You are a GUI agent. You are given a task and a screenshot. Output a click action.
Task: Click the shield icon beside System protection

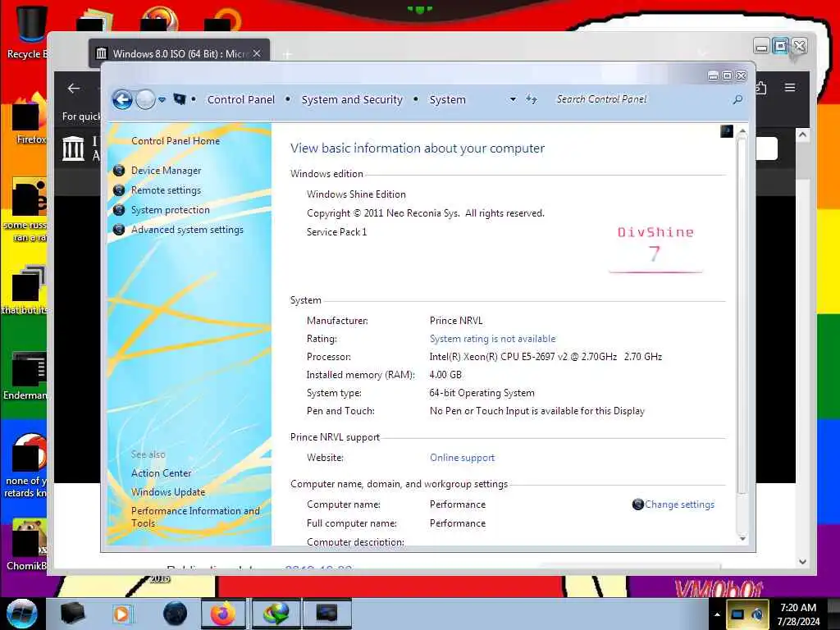click(119, 210)
